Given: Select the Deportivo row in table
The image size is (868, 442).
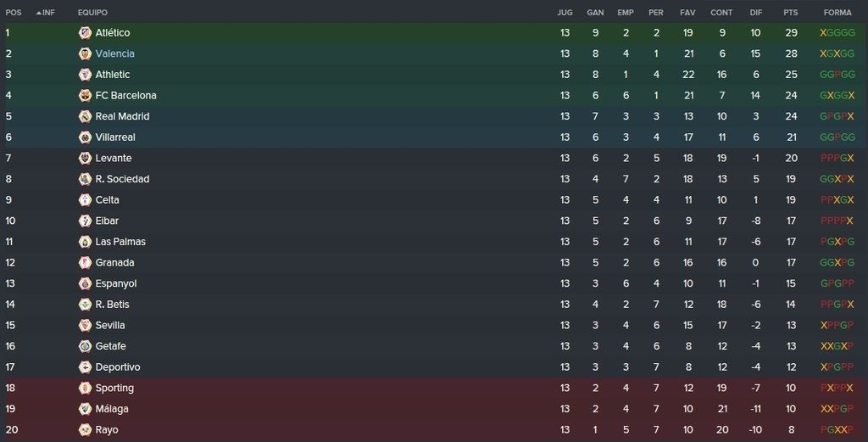Looking at the screenshot, I should 434,367.
